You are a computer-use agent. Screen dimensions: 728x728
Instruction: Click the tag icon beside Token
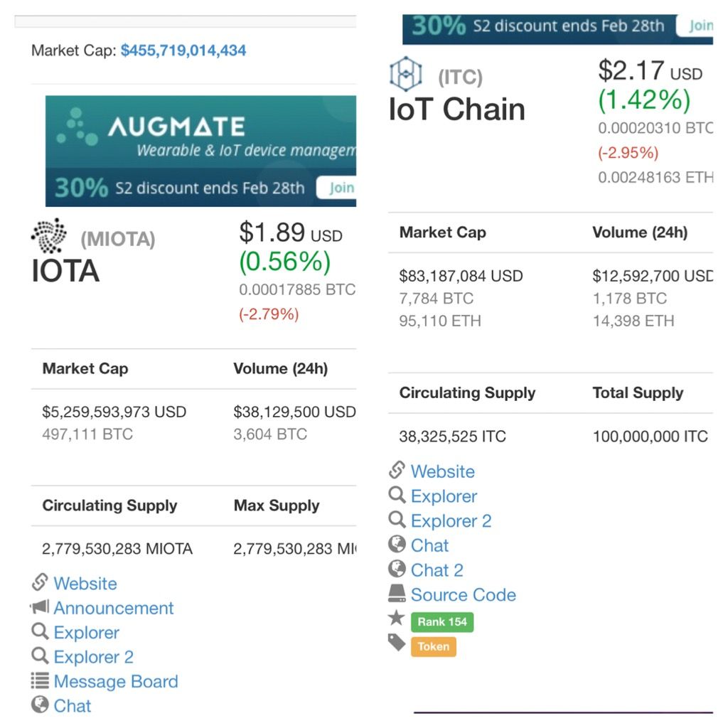(x=397, y=644)
